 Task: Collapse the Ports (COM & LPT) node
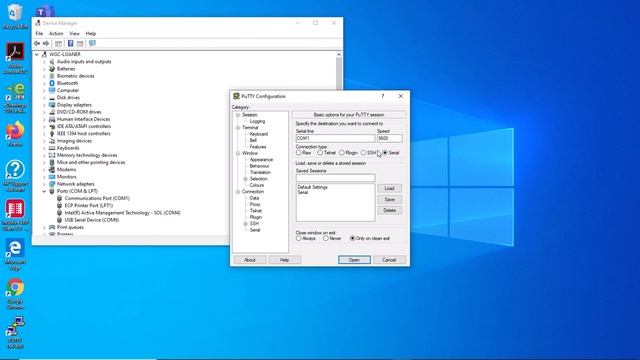(x=44, y=191)
